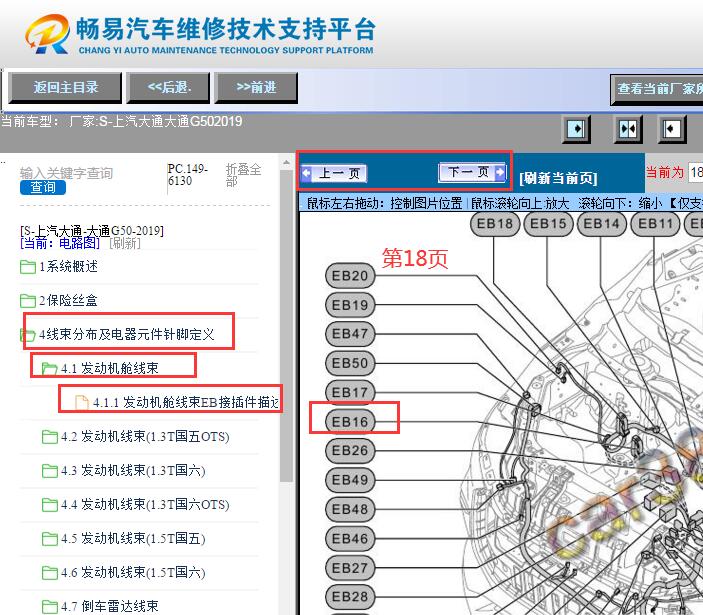
Task: Click the 刷新当前页 link
Action: point(558,178)
